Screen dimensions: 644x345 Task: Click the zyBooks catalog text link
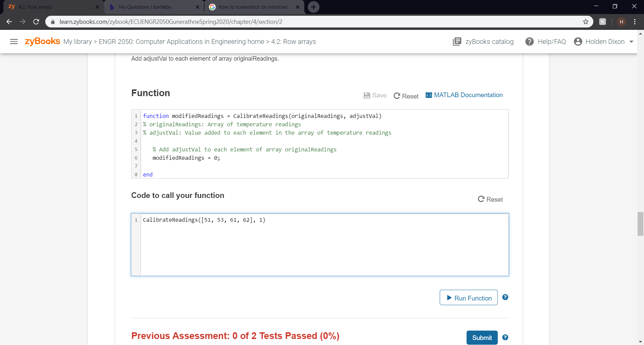(x=489, y=42)
